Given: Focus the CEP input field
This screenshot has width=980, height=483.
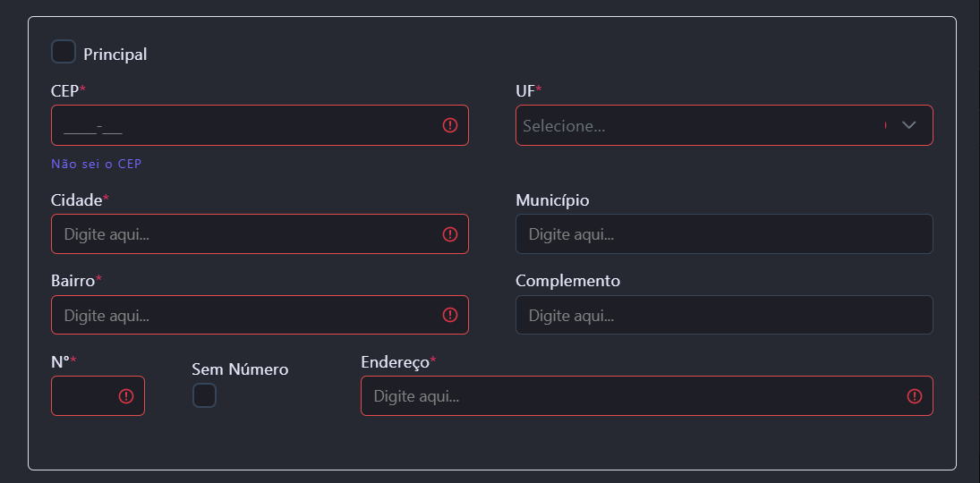Looking at the screenshot, I should pos(242,126).
